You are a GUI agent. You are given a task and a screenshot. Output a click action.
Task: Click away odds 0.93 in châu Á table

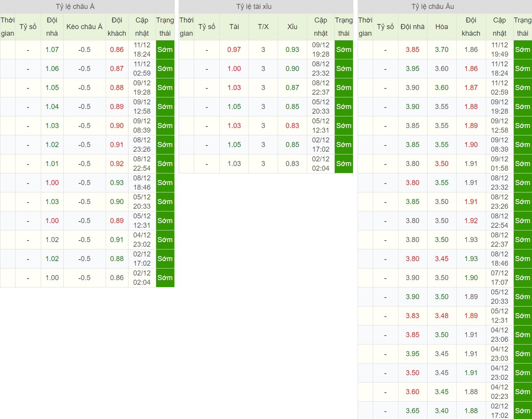pyautogui.click(x=117, y=183)
